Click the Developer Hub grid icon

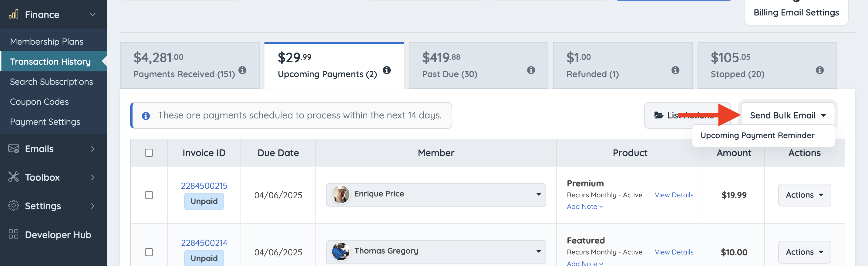[x=13, y=234]
